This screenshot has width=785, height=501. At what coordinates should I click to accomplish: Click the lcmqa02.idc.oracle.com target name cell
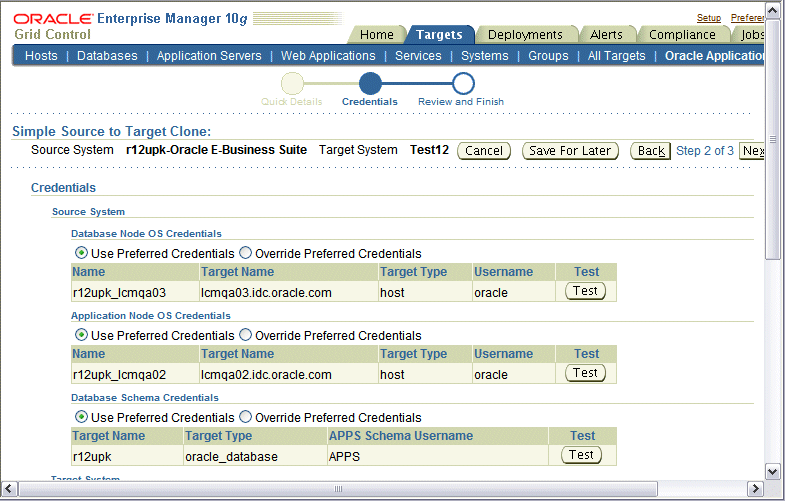(289, 374)
